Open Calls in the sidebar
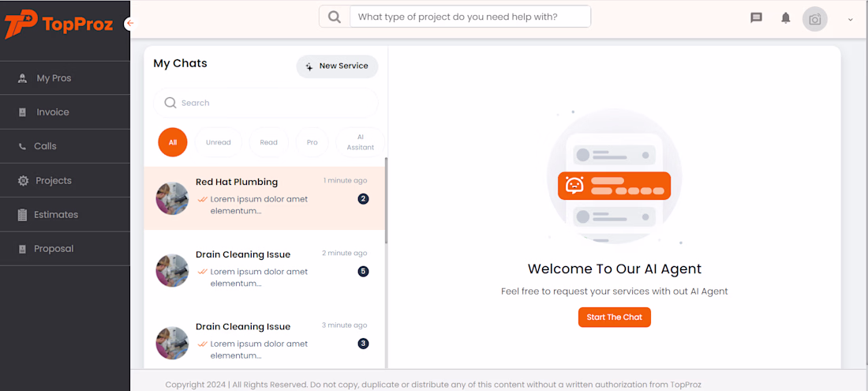The width and height of the screenshot is (868, 391). coord(65,146)
